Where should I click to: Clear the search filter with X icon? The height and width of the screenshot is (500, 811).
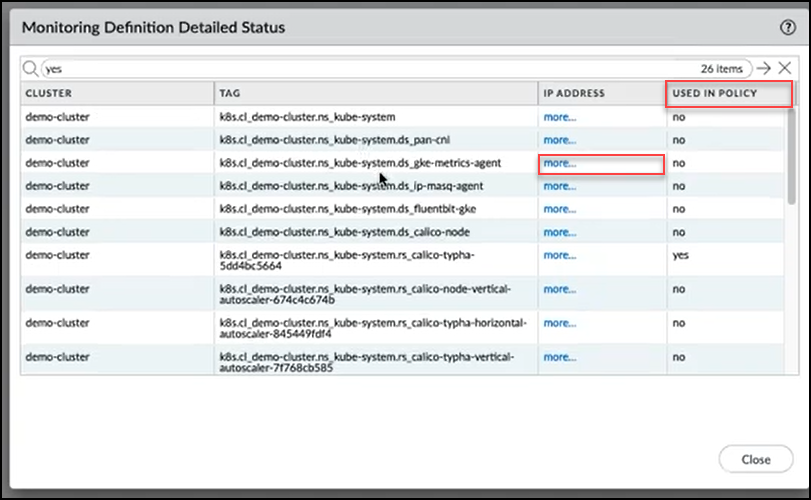pos(784,68)
